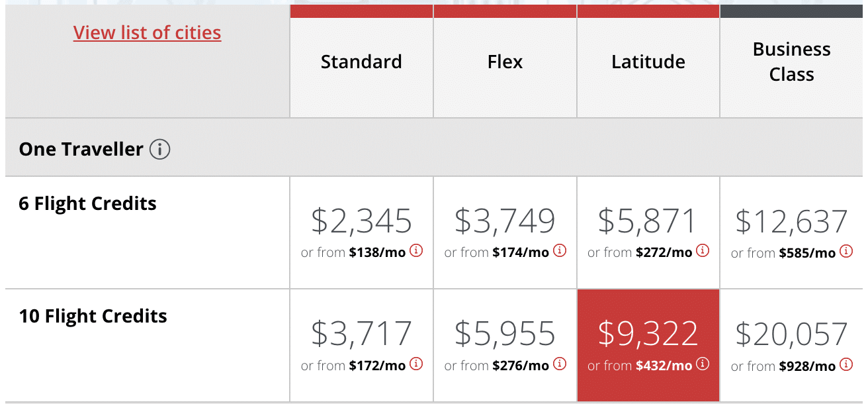
Task: Select the Latitude fare column header
Action: click(648, 62)
